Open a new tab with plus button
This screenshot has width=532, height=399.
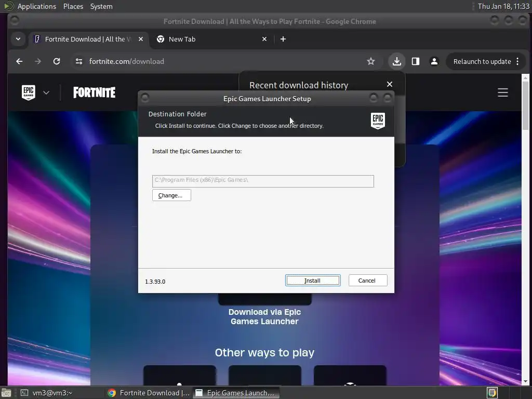click(x=283, y=39)
